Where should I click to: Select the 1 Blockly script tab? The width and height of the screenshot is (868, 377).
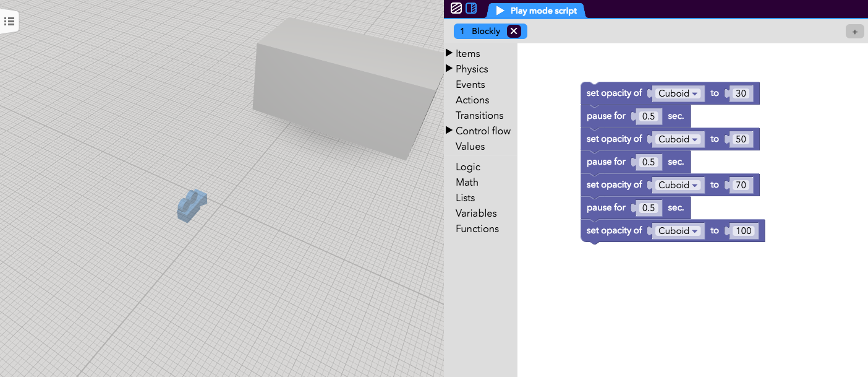pos(490,31)
